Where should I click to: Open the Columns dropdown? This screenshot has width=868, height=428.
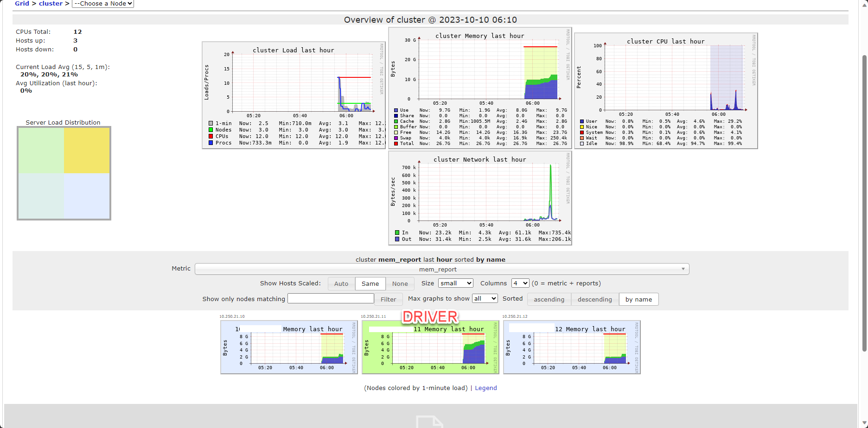(520, 283)
